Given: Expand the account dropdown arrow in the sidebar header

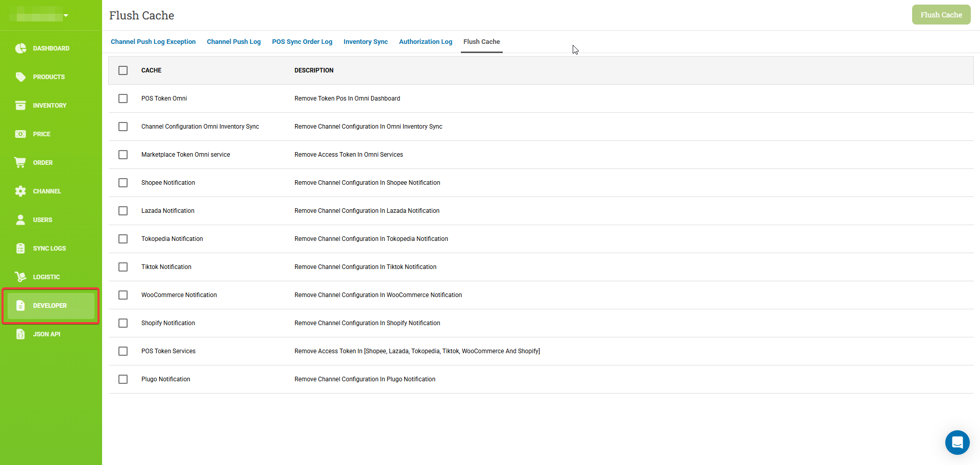Looking at the screenshot, I should point(66,16).
